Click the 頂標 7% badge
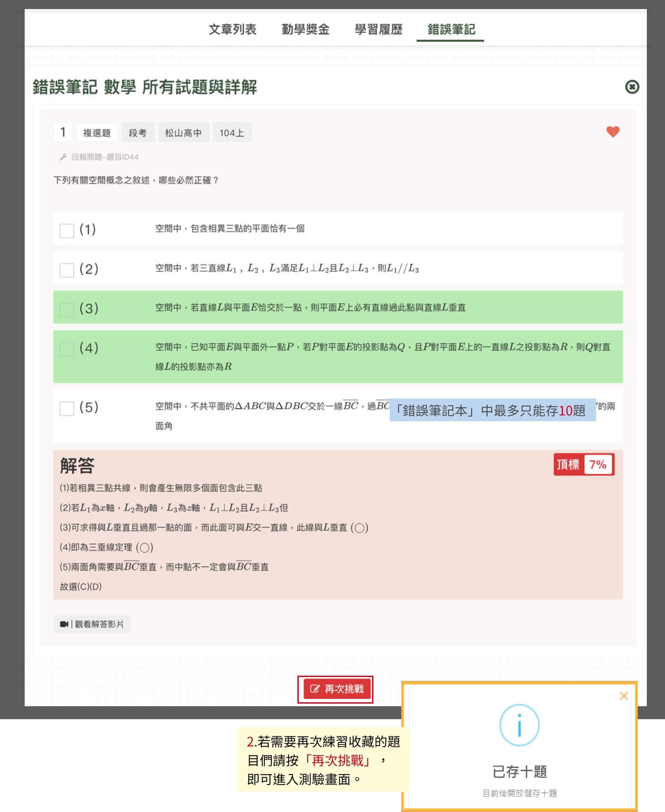 [584, 464]
